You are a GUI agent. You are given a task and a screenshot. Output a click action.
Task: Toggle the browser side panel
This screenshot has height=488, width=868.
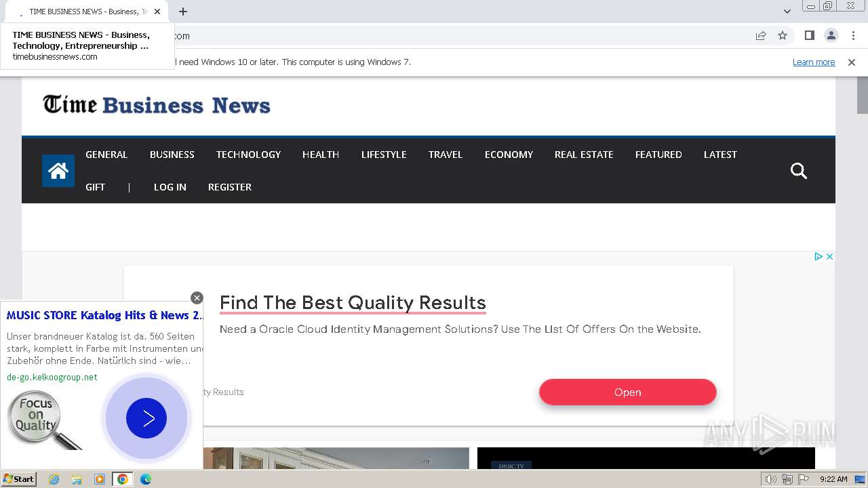(809, 35)
